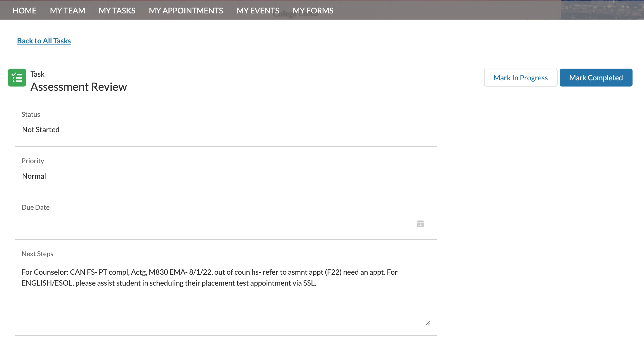This screenshot has height=350, width=644.
Task: Click the Status field label
Action: 31,115
